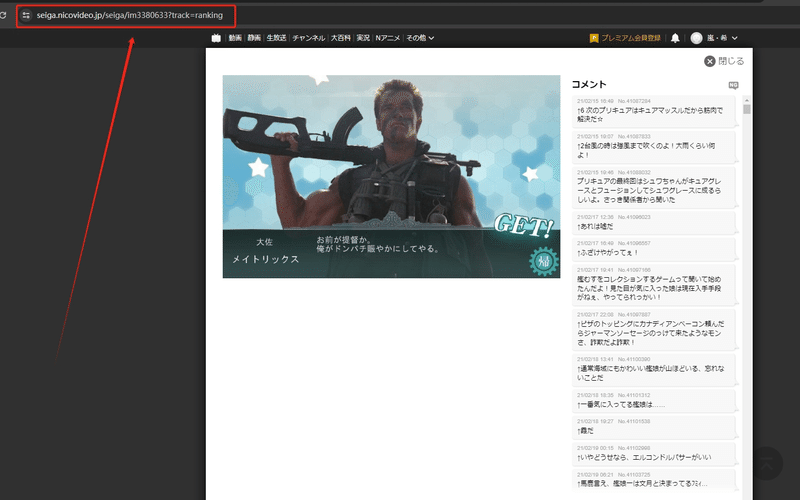Screen dimensions: 800x500
Task: Click the Niconico TV logo icon
Action: tap(216, 38)
